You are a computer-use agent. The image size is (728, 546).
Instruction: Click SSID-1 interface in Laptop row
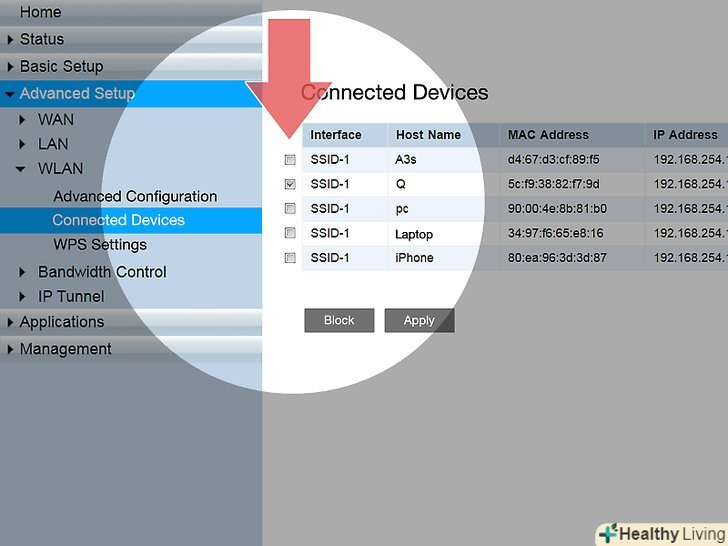[x=330, y=233]
